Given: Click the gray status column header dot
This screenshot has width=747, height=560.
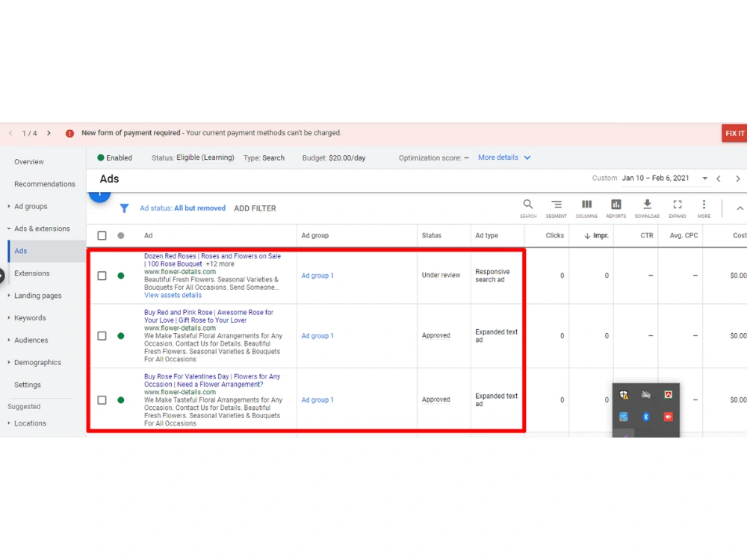Looking at the screenshot, I should [x=121, y=235].
